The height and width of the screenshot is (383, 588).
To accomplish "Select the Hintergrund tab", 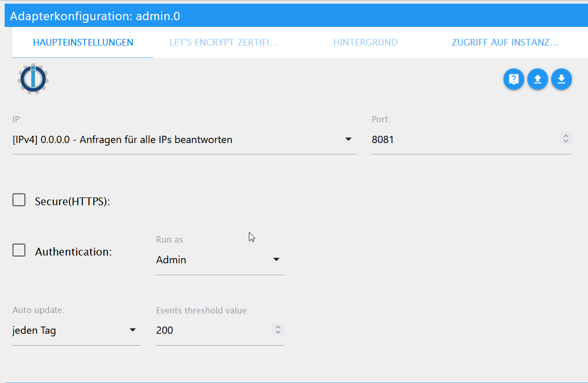I will [x=366, y=42].
